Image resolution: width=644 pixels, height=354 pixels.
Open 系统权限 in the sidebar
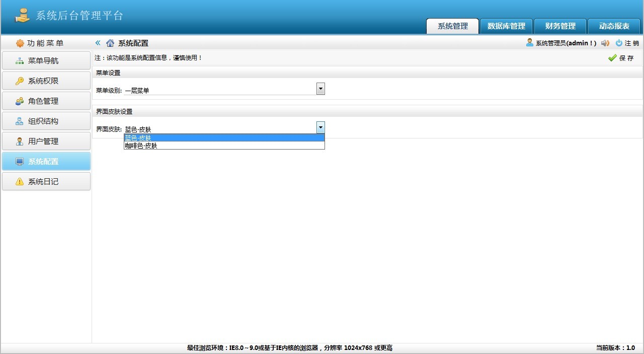46,81
